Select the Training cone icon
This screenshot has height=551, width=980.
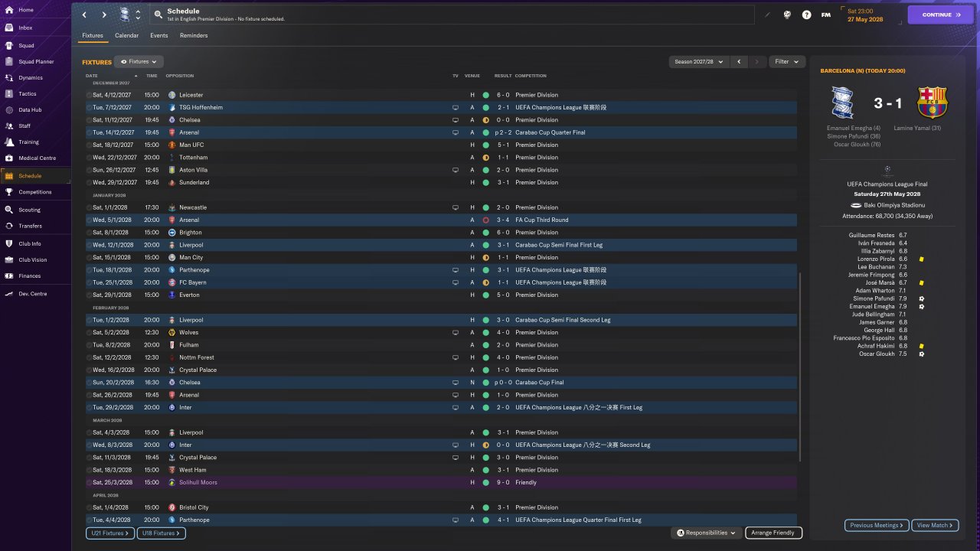9,142
